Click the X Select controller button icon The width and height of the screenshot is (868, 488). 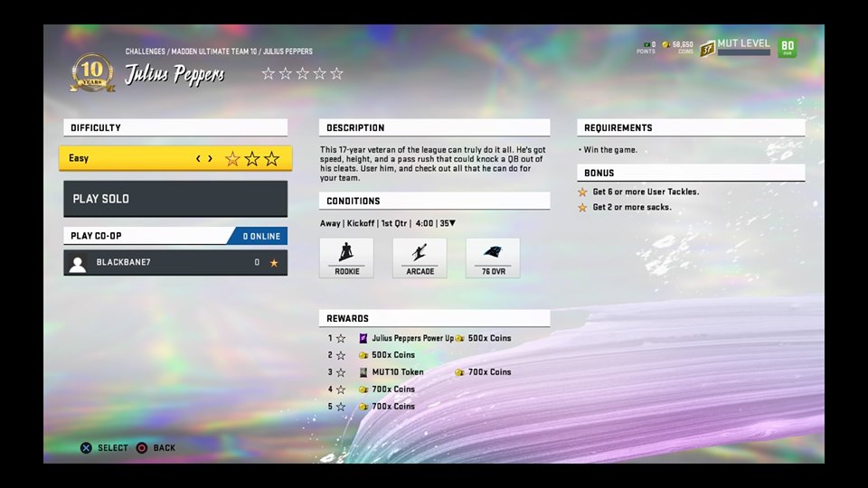(x=86, y=447)
